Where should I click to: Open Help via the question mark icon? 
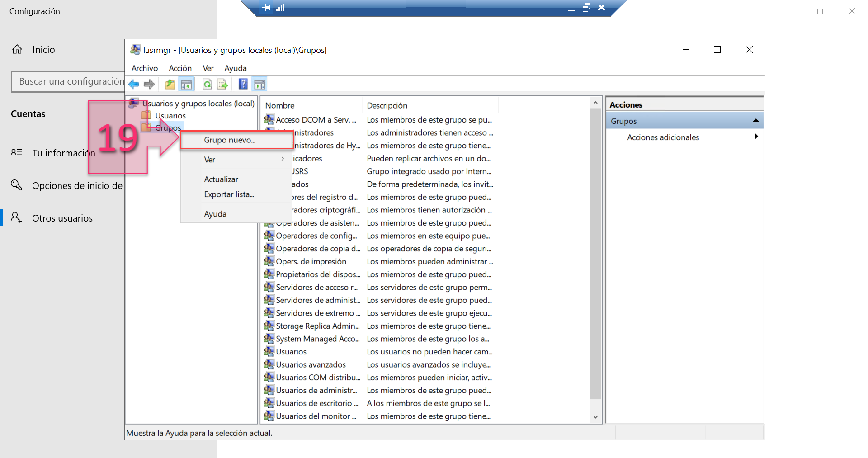coord(242,84)
